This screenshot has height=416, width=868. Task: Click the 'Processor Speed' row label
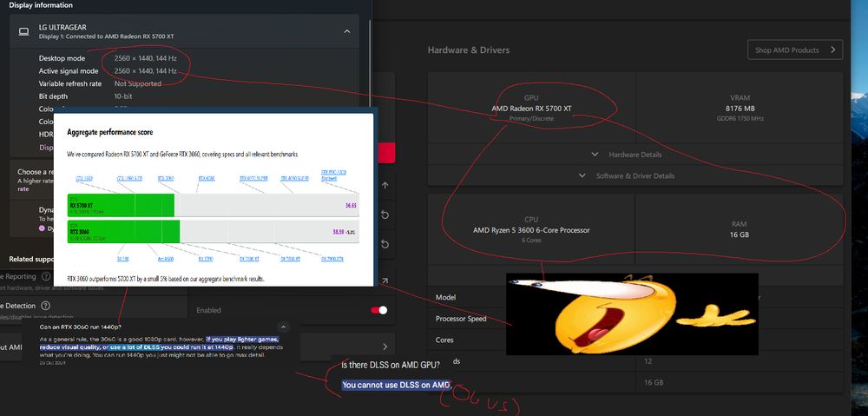pos(461,319)
